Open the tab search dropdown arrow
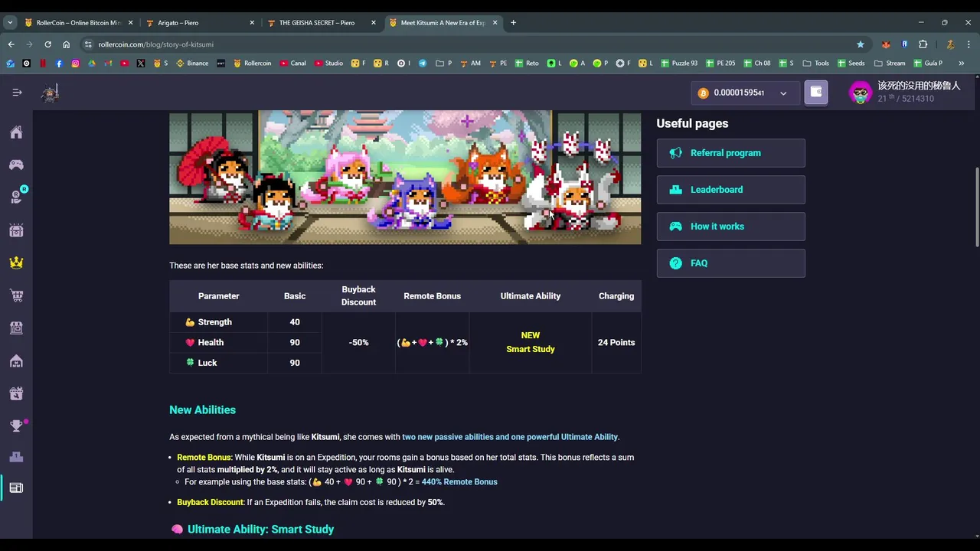 10,23
